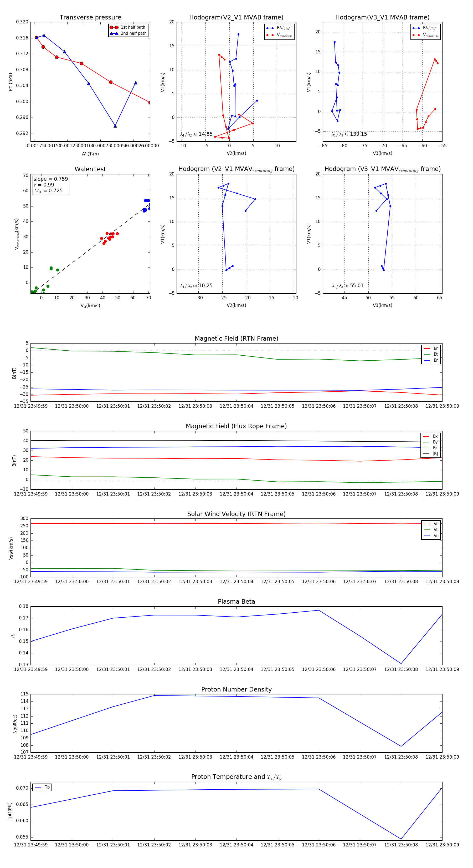473x868 pixels.
Task: Select the lowest blue triangle in Transverse pressure
Action: 115,126
